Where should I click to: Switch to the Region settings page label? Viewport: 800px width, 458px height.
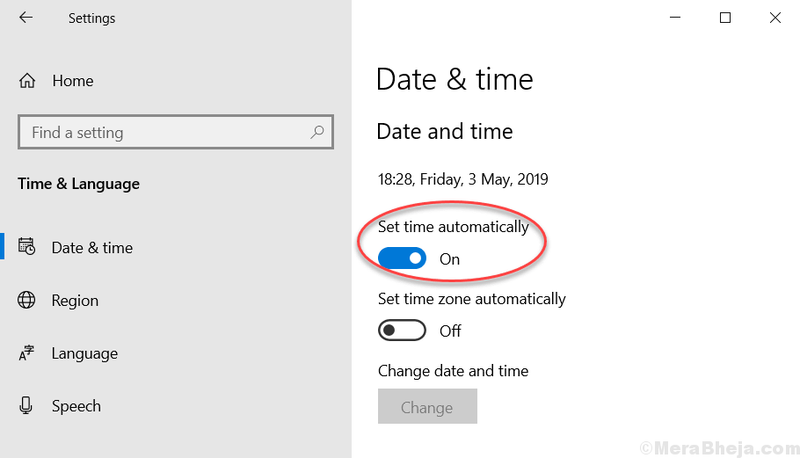75,300
